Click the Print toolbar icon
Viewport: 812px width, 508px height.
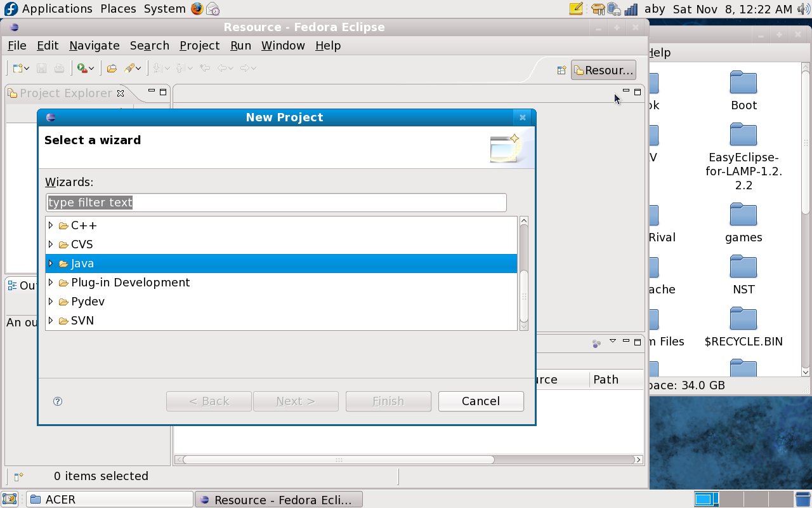point(58,69)
